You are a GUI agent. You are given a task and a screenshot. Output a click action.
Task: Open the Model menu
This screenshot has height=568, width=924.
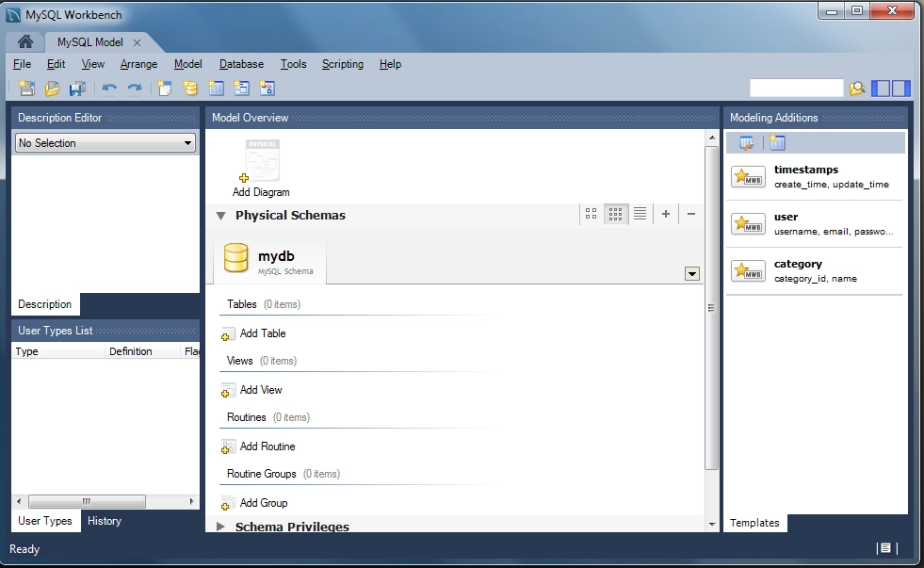[187, 64]
